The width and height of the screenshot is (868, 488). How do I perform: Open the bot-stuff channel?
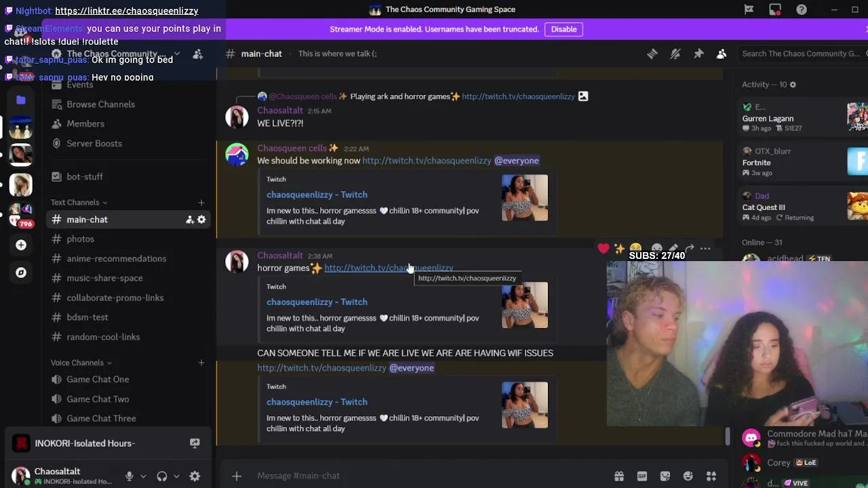pos(85,177)
